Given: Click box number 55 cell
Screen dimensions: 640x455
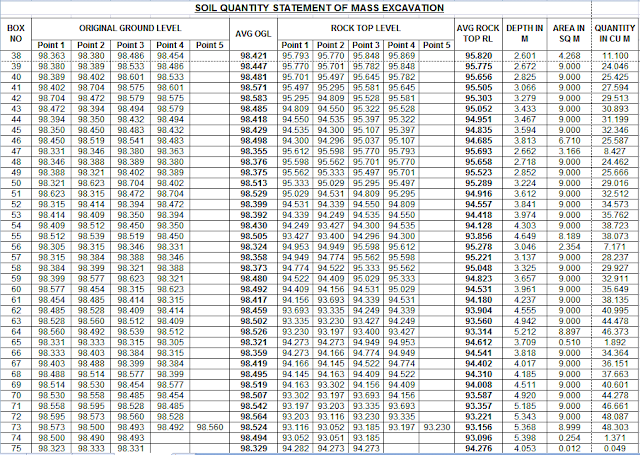Looking at the screenshot, I should tap(16, 236).
